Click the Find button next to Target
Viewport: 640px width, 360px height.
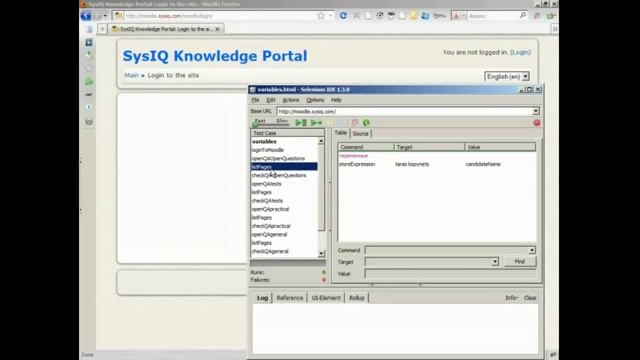(x=520, y=262)
